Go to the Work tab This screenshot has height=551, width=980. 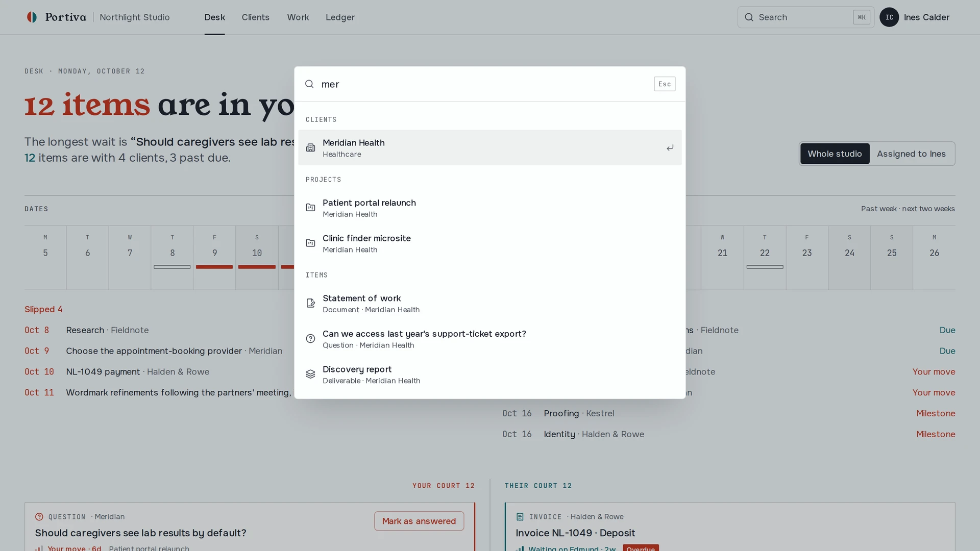[298, 17]
